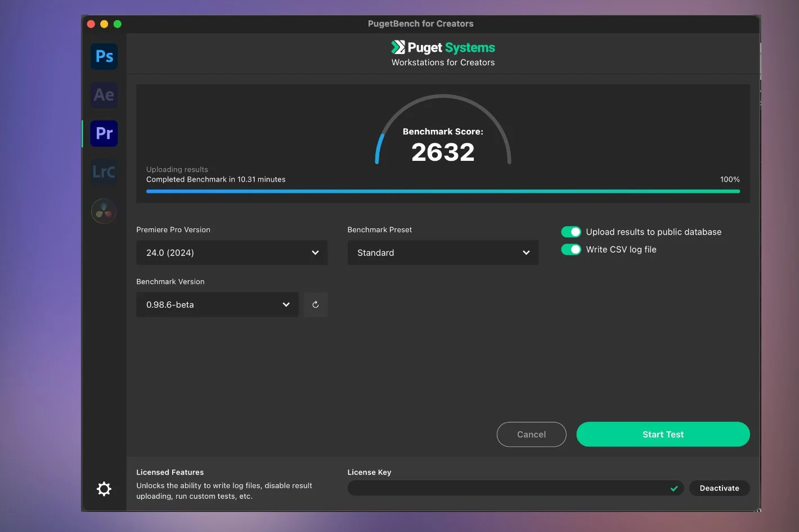Select the After Effects benchmark icon
Screen dimensions: 799x532
tap(104, 95)
